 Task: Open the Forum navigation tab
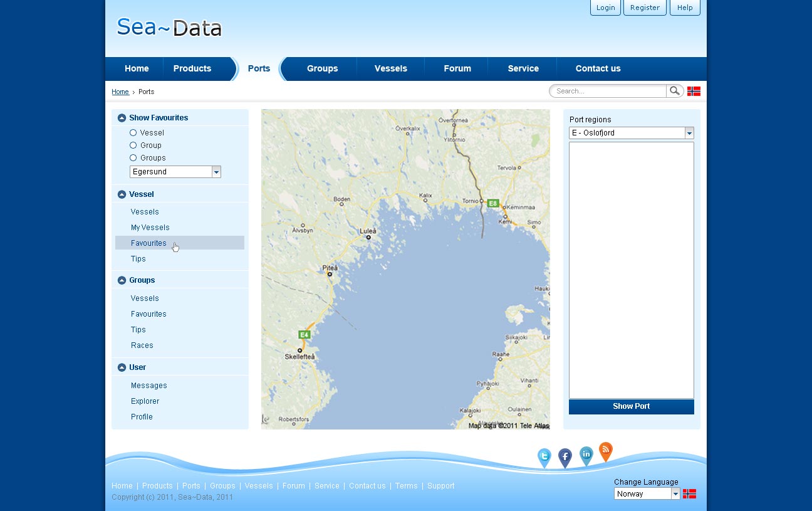coord(457,68)
